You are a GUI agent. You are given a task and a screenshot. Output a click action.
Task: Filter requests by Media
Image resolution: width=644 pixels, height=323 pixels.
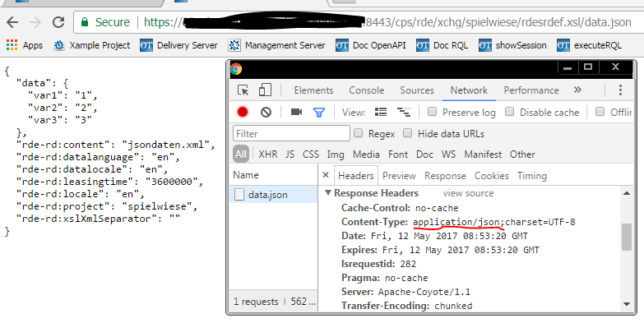(x=366, y=155)
